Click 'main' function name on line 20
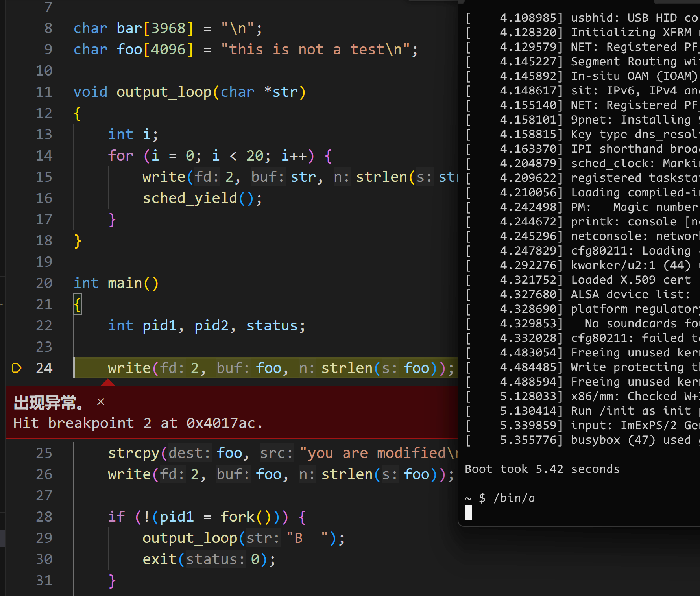Screen dimensions: 700x596 point(125,283)
